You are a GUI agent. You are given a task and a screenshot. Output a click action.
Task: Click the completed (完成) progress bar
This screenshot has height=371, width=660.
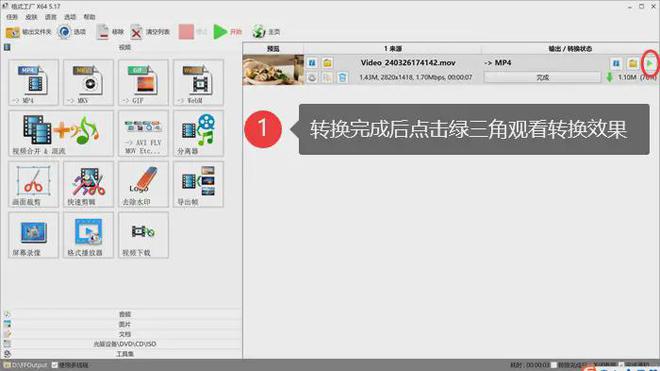pyautogui.click(x=542, y=77)
